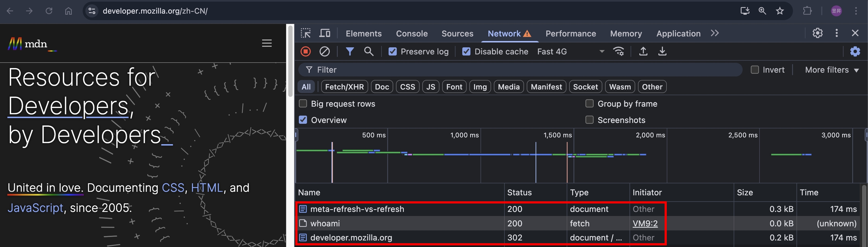Filter requests by Media

pyautogui.click(x=509, y=87)
